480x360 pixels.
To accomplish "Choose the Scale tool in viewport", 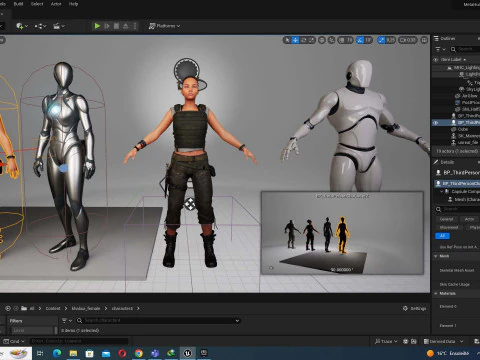I will pos(311,40).
